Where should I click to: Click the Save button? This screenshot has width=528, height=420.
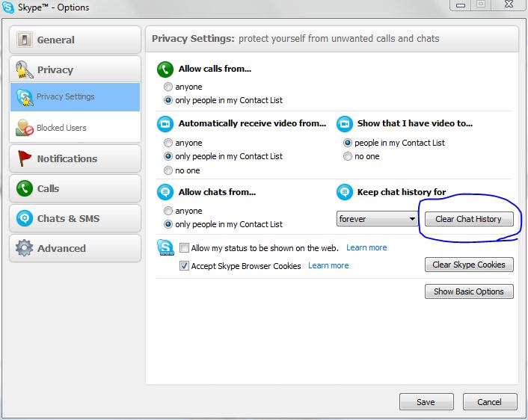(x=426, y=402)
